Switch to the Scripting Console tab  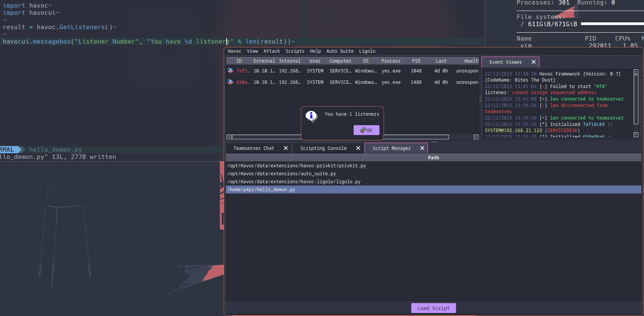coord(323,148)
